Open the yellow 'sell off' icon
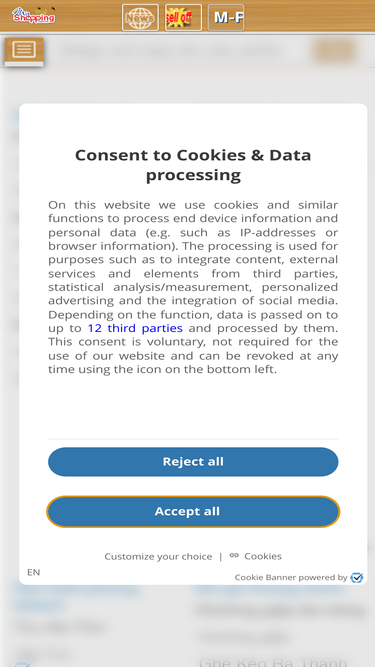The image size is (375, 667). click(183, 17)
